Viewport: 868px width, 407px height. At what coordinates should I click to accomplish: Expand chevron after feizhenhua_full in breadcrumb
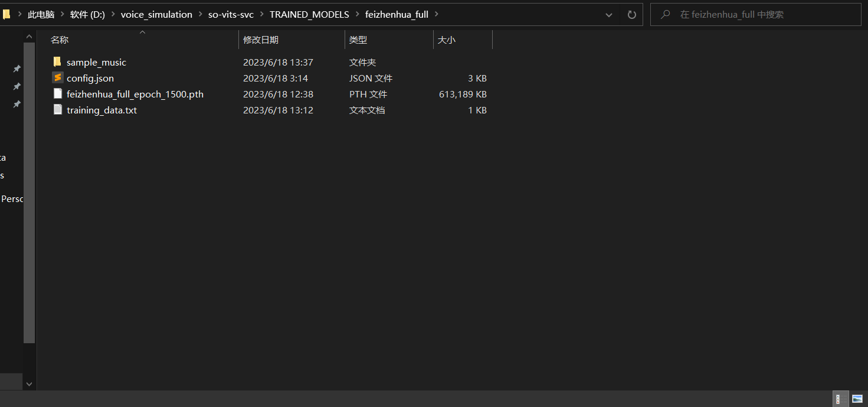click(x=436, y=15)
